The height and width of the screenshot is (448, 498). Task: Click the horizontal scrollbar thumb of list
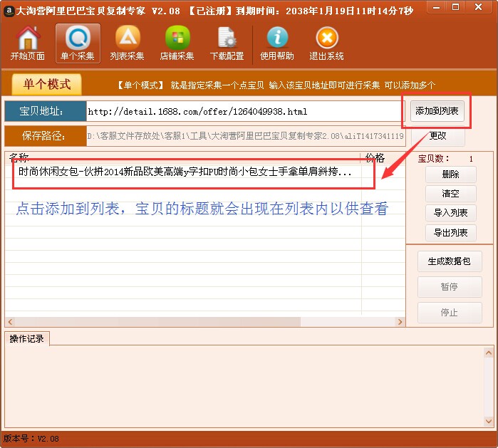click(158, 322)
